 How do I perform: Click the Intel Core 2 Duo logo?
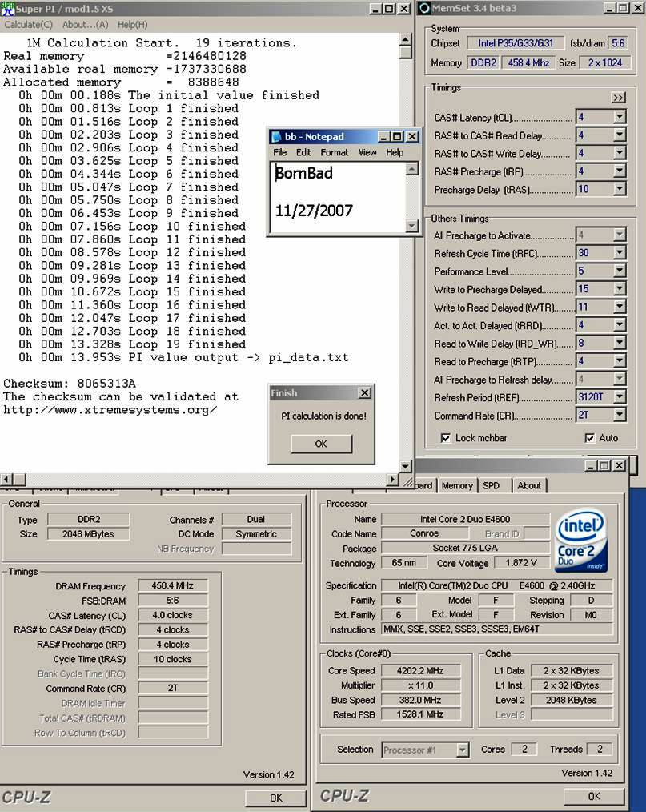tap(581, 541)
